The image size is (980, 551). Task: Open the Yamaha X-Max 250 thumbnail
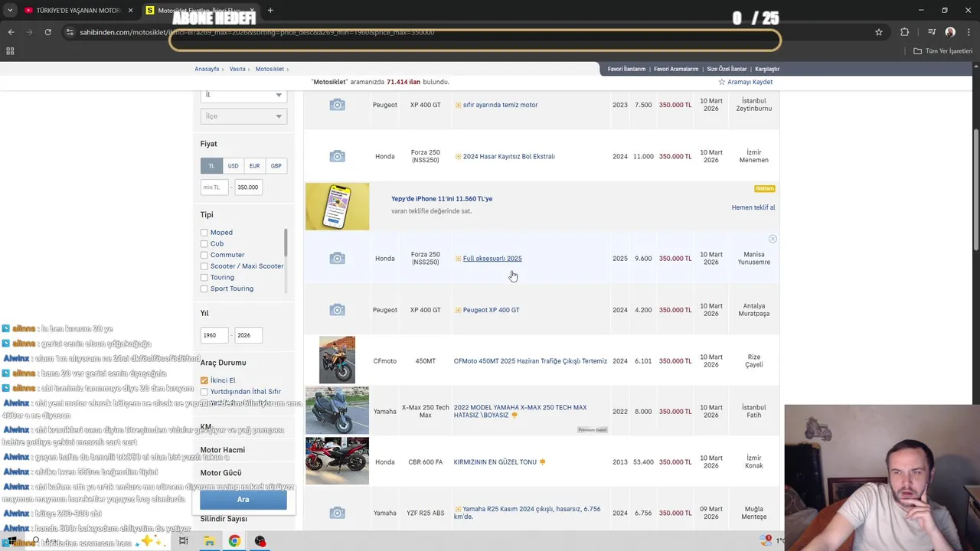click(x=337, y=410)
